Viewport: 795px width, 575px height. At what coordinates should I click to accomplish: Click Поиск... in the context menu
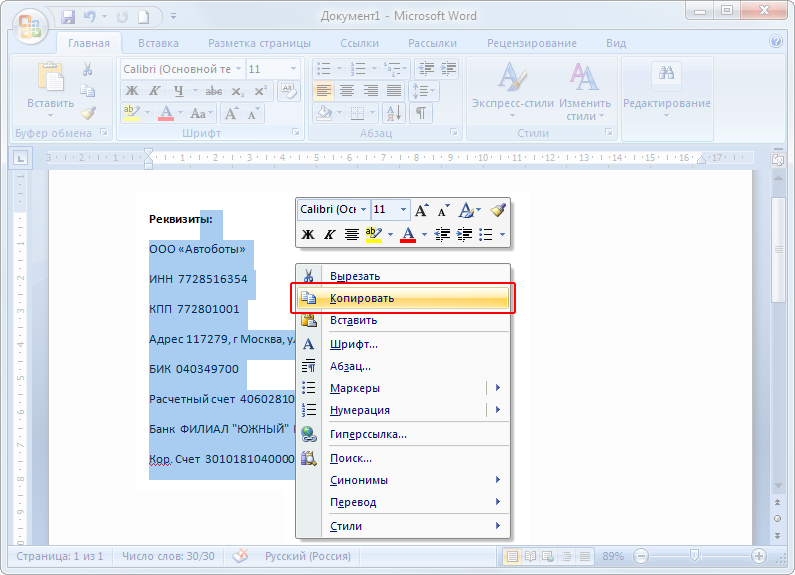(403, 458)
